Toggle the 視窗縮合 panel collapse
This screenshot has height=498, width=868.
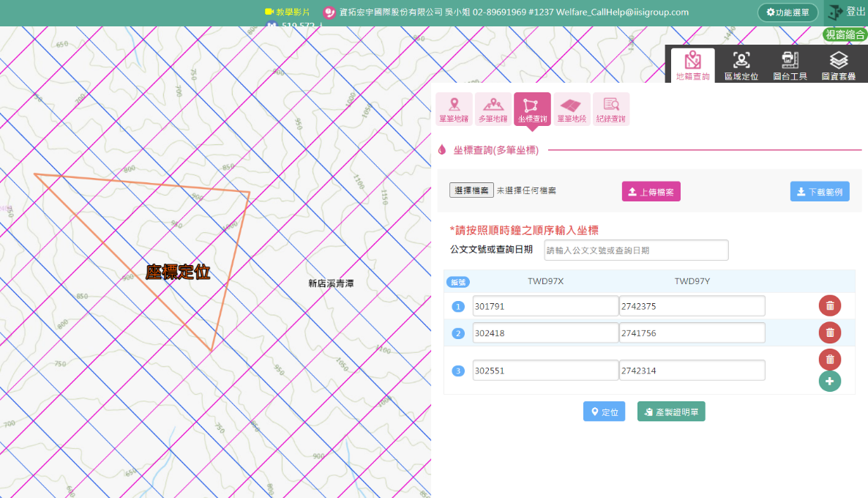[845, 34]
